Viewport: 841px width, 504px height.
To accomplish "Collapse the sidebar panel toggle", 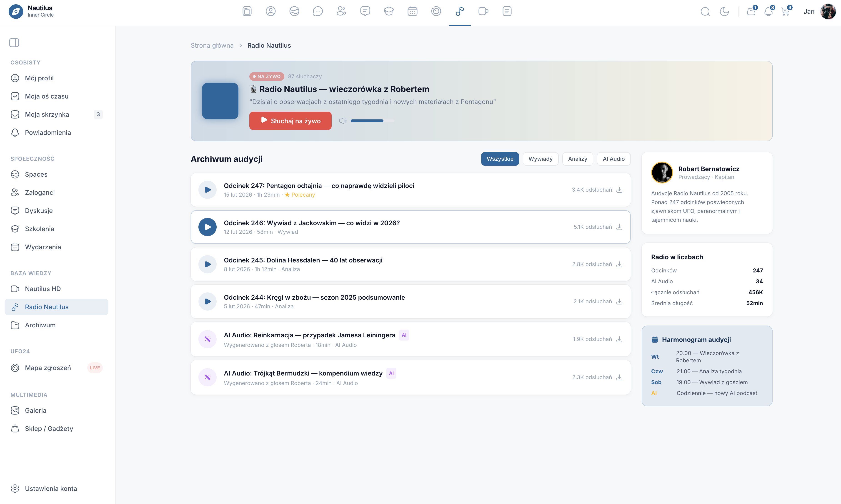I will tap(14, 42).
